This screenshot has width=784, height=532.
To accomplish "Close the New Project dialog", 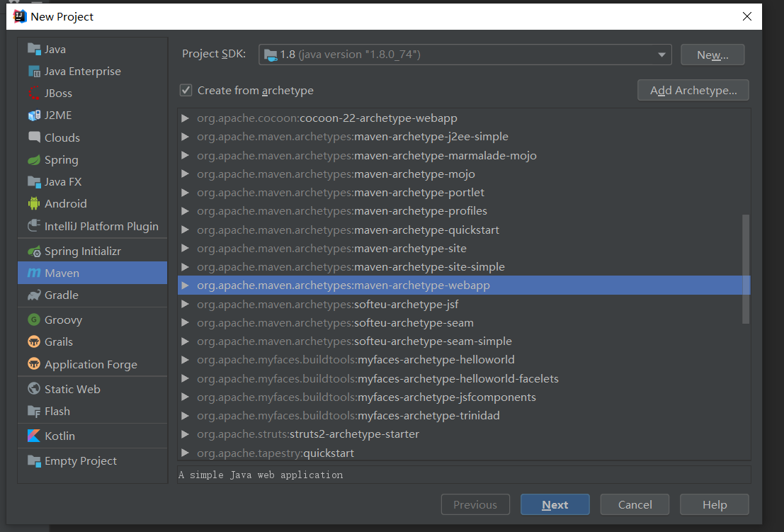I will (x=747, y=16).
